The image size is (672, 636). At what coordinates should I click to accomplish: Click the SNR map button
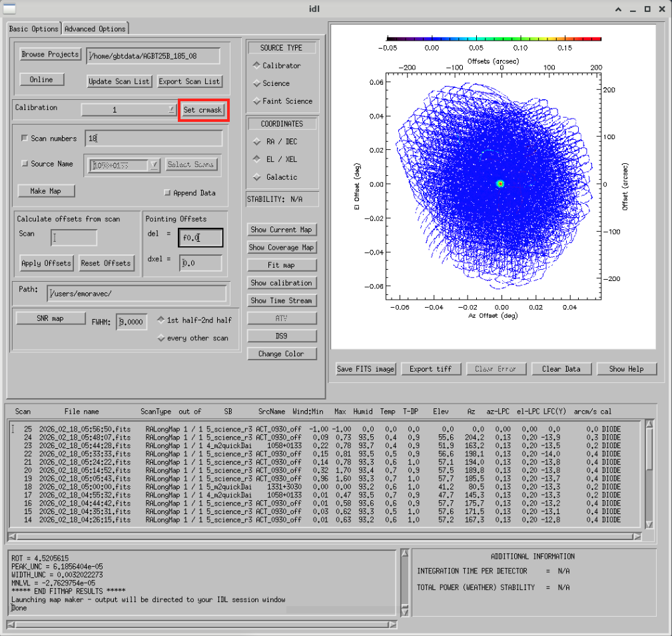pos(51,318)
